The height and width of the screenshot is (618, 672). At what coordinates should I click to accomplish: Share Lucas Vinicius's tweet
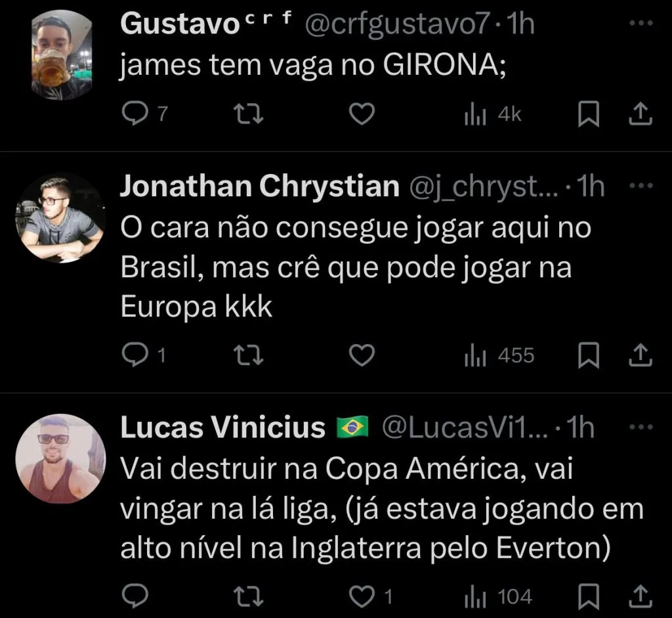click(640, 597)
